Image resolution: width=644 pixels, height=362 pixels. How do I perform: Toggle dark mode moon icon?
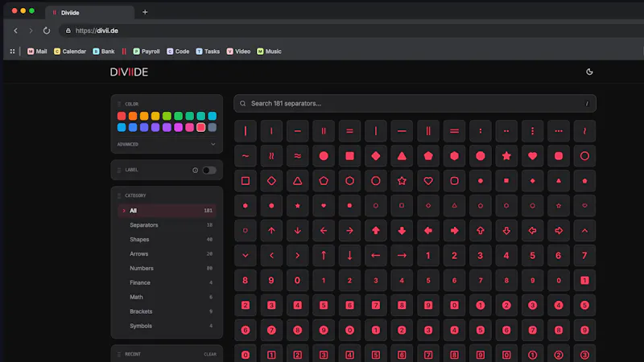coord(589,72)
